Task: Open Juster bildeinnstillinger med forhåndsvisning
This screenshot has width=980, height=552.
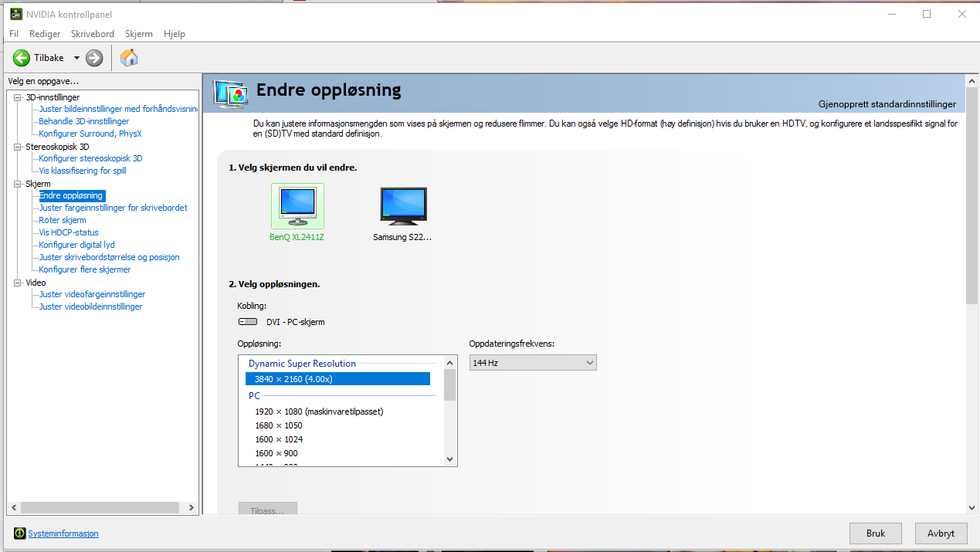Action: point(118,109)
